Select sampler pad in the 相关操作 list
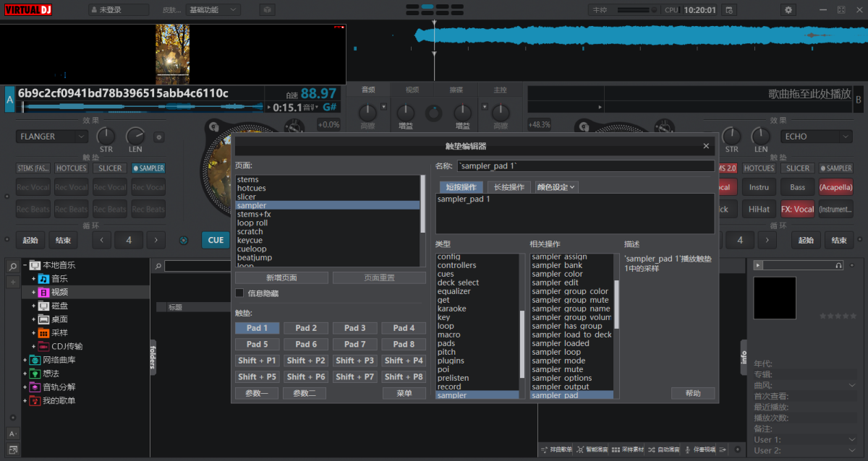The height and width of the screenshot is (461, 868). (x=571, y=395)
